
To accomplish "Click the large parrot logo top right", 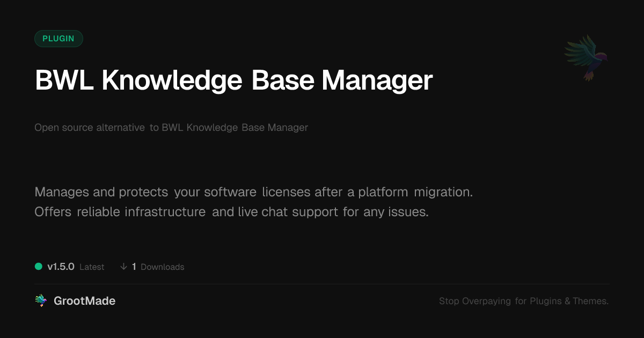I will pyautogui.click(x=586, y=57).
